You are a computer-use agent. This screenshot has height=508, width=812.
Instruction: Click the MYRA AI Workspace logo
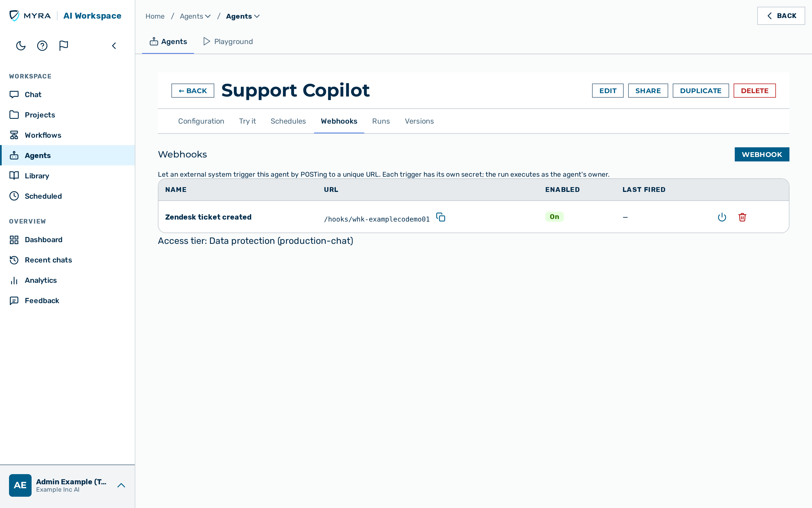click(65, 16)
